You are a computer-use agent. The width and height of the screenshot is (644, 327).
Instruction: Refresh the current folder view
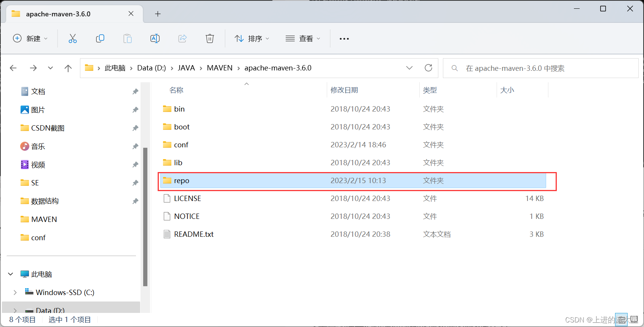(x=428, y=68)
